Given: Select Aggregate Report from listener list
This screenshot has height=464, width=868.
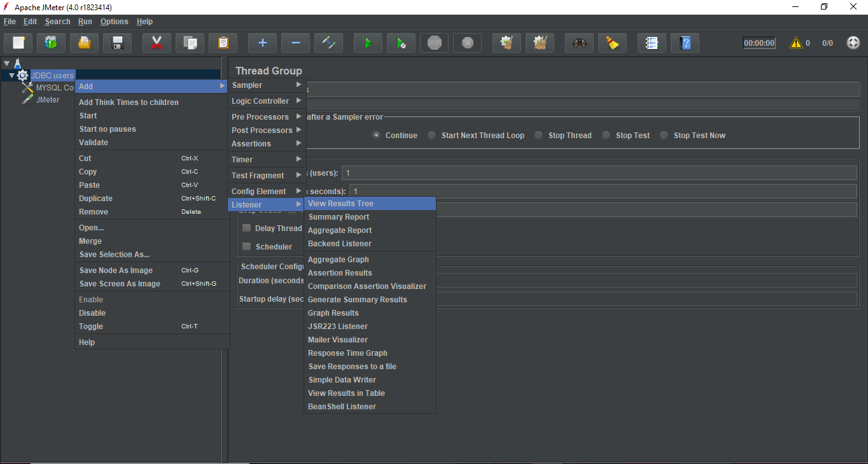Looking at the screenshot, I should tap(340, 230).
